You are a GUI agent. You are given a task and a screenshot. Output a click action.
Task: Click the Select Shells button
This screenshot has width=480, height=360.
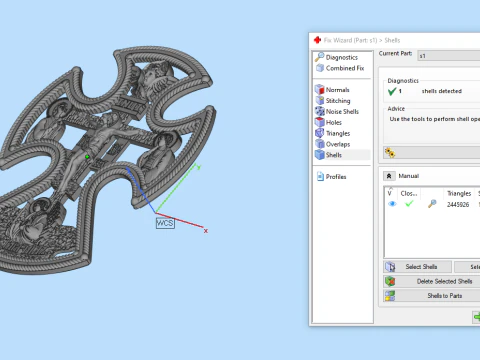(x=418, y=267)
